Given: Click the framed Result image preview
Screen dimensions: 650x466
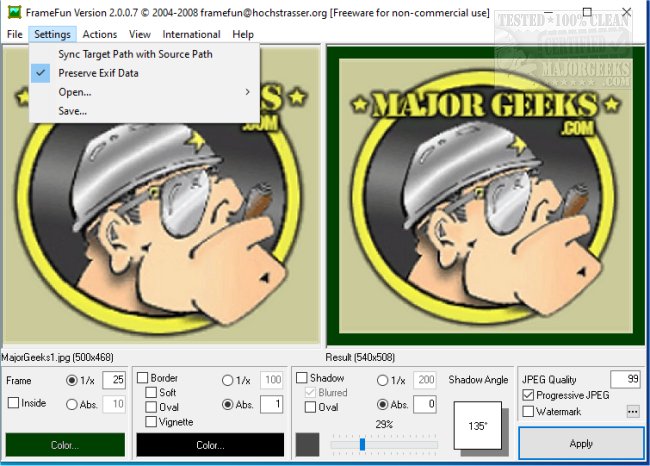Looking at the screenshot, I should pos(486,196).
